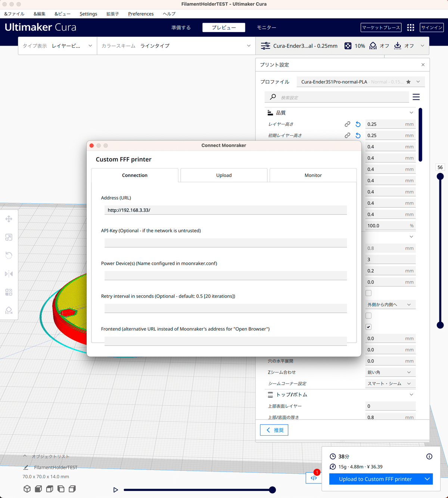Click the link icon for 初期レイヤー高さ

pyautogui.click(x=347, y=135)
